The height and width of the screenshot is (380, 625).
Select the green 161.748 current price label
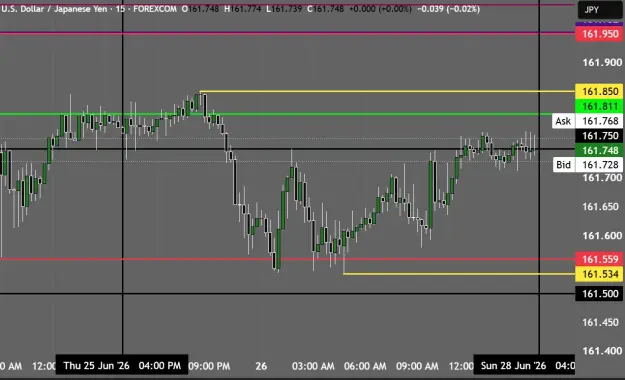(x=599, y=150)
